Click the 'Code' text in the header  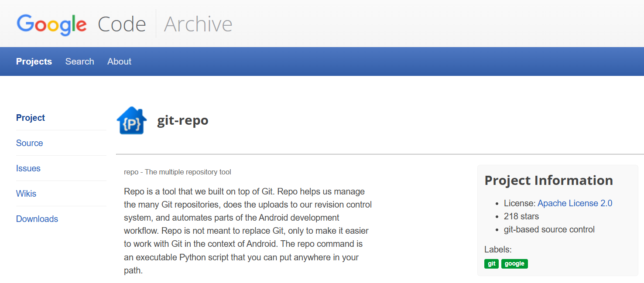pyautogui.click(x=122, y=24)
